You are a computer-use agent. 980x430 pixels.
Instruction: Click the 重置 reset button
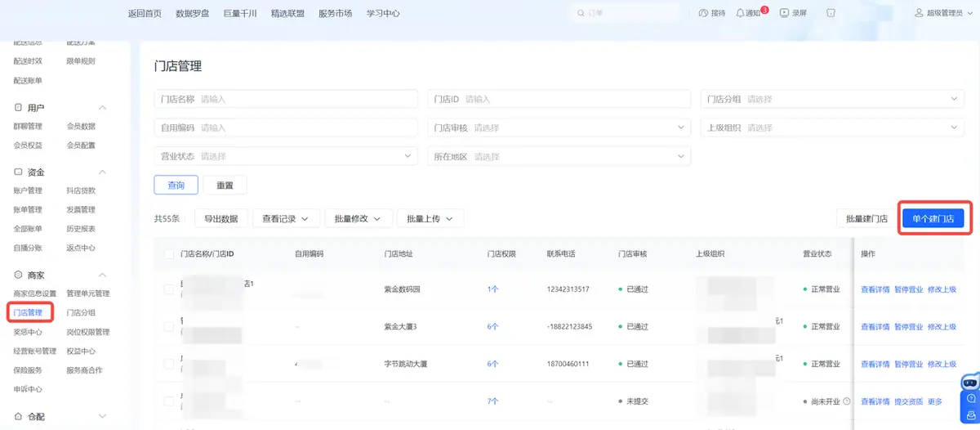click(x=225, y=185)
